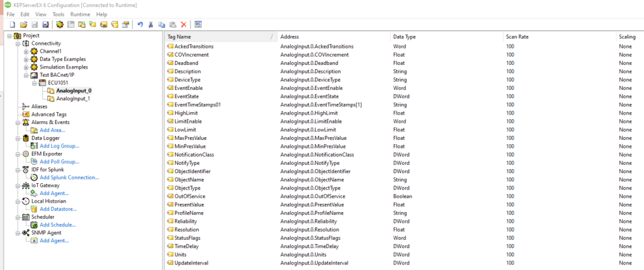The width and height of the screenshot is (644, 270).
Task: Click the Add Datastore link
Action: (58, 209)
